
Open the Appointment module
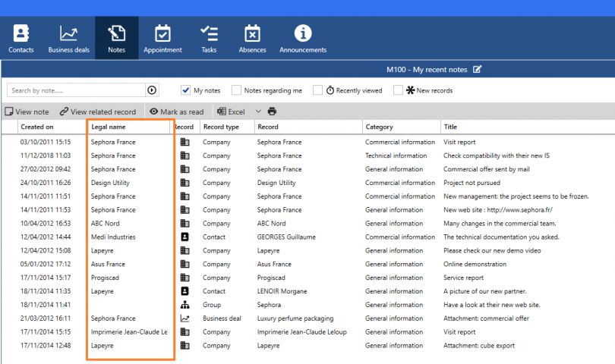(162, 39)
